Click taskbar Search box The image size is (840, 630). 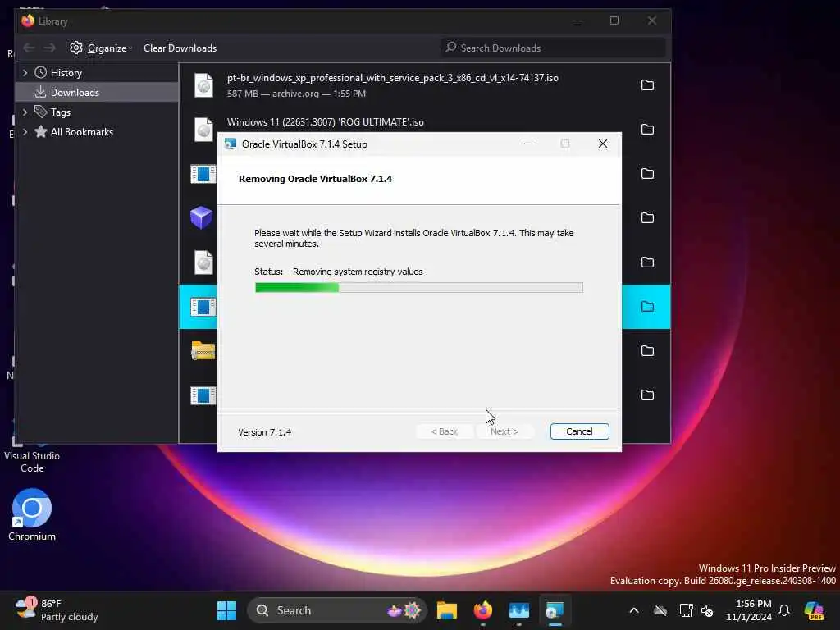337,610
